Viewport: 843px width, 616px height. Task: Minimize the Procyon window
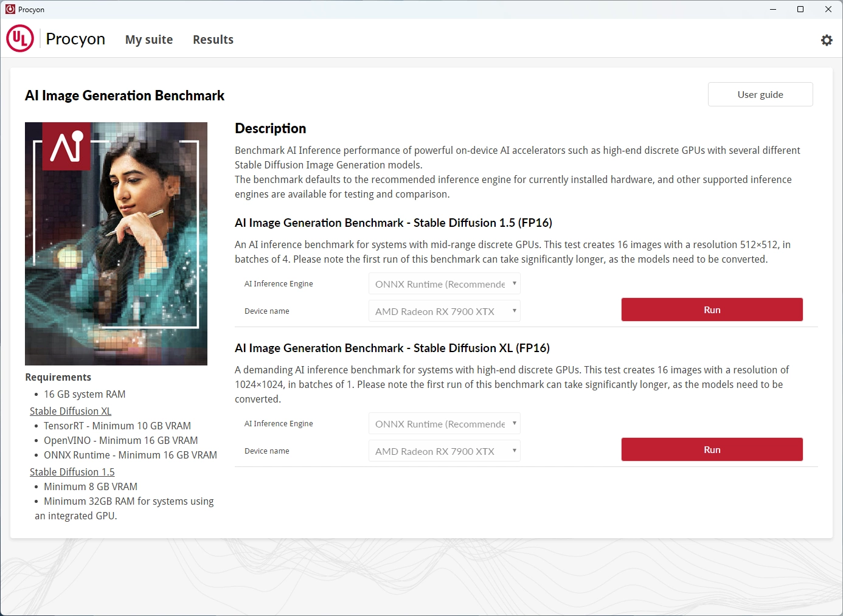point(773,9)
